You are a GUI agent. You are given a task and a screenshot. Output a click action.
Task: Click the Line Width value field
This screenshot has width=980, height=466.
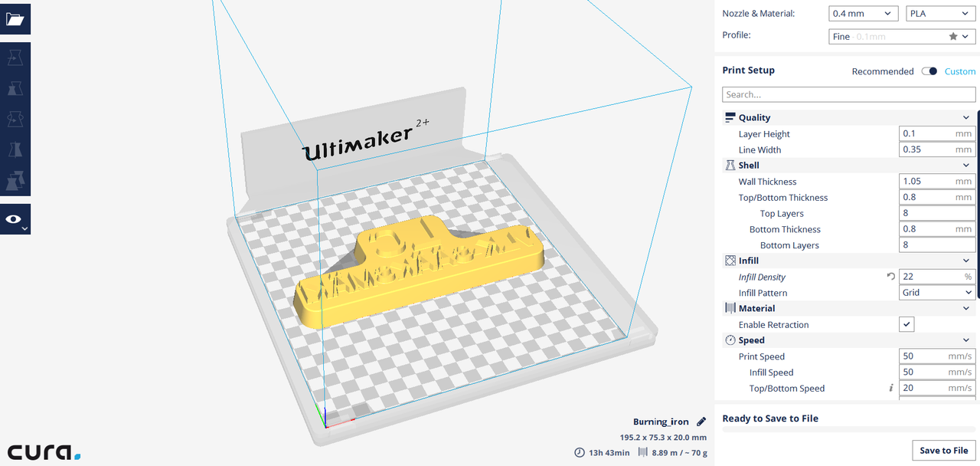click(936, 149)
